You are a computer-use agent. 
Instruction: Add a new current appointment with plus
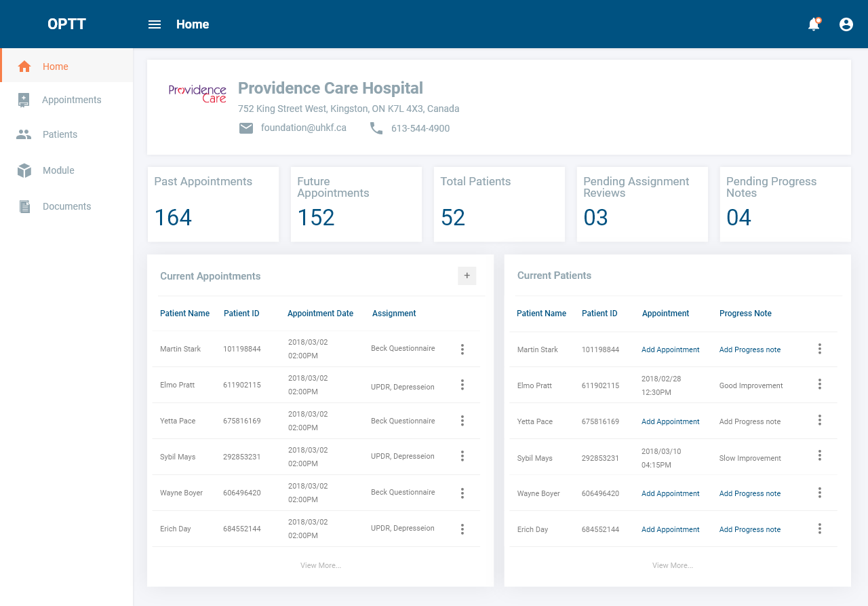(x=467, y=276)
